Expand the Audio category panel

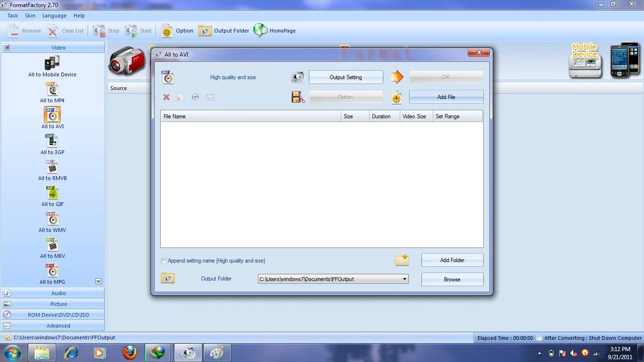coord(53,293)
